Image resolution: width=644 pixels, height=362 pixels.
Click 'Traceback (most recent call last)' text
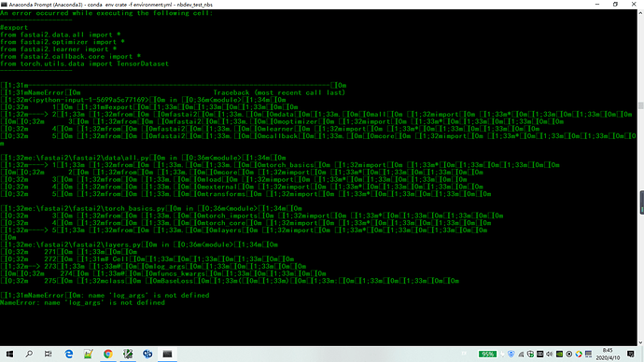coord(279,92)
